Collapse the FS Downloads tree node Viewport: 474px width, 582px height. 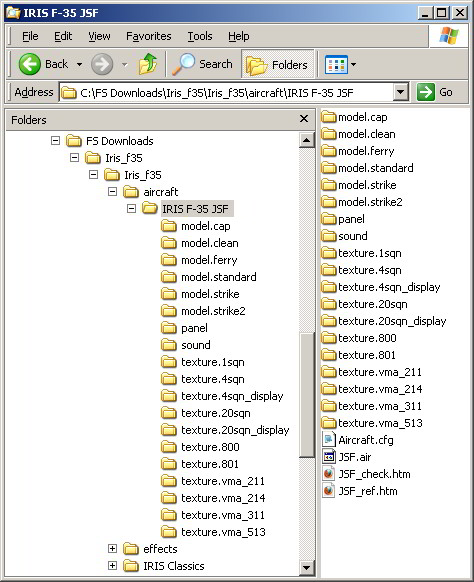tap(55, 141)
